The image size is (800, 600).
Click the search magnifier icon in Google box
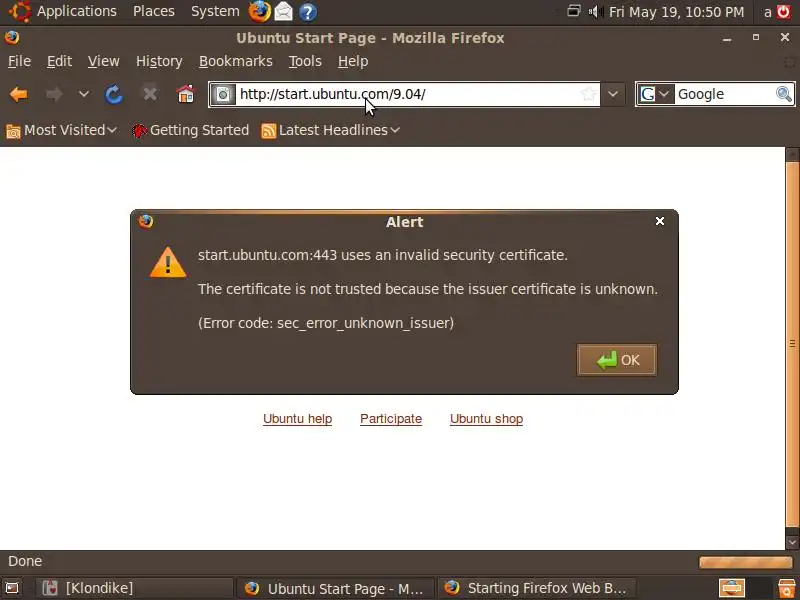(x=784, y=94)
